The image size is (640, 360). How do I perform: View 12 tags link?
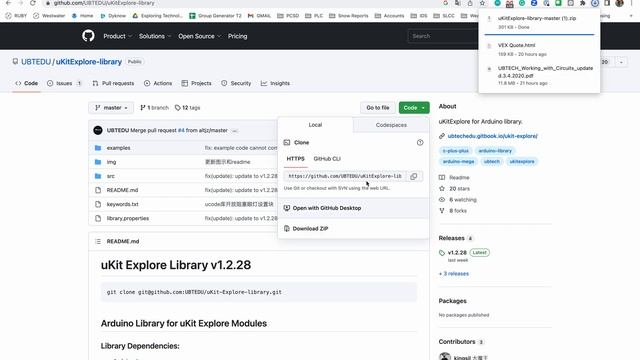coord(187,108)
